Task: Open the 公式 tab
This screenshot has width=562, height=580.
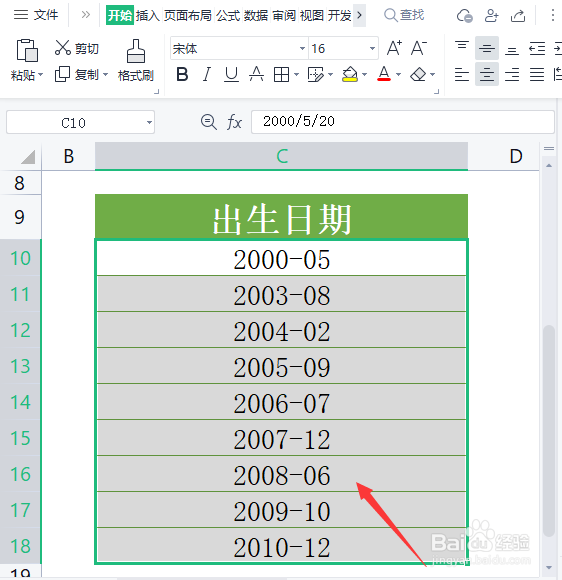Action: (x=228, y=15)
